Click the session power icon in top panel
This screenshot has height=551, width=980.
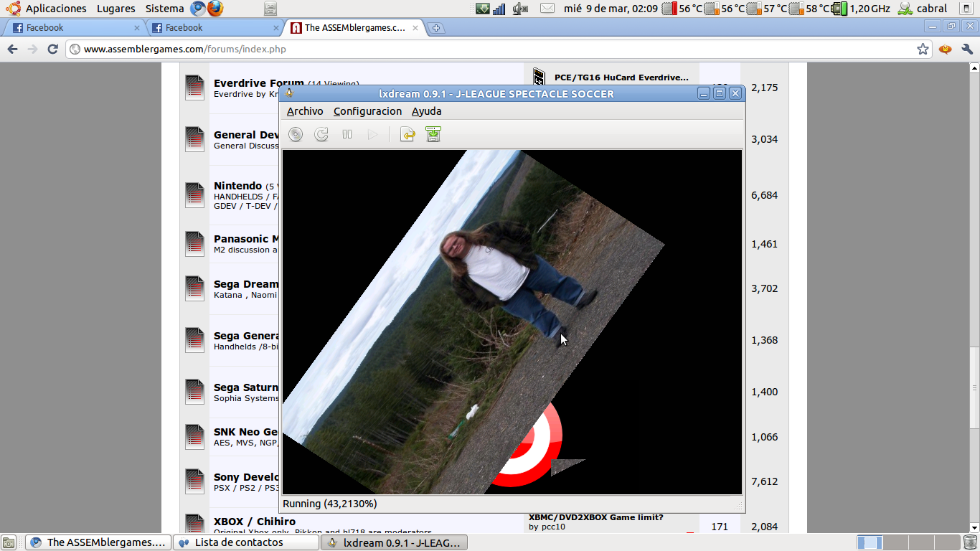click(x=966, y=9)
